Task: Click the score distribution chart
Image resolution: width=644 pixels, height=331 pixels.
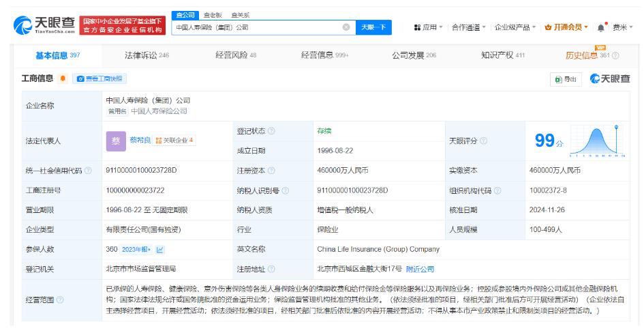Action: [598, 141]
